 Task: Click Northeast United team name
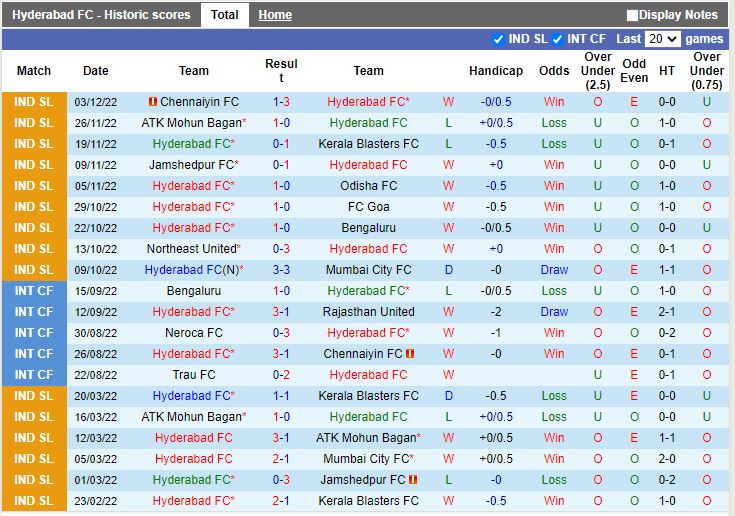(191, 249)
